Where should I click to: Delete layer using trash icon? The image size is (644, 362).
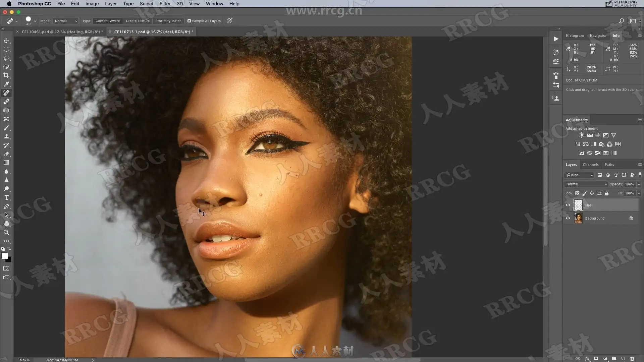click(632, 358)
